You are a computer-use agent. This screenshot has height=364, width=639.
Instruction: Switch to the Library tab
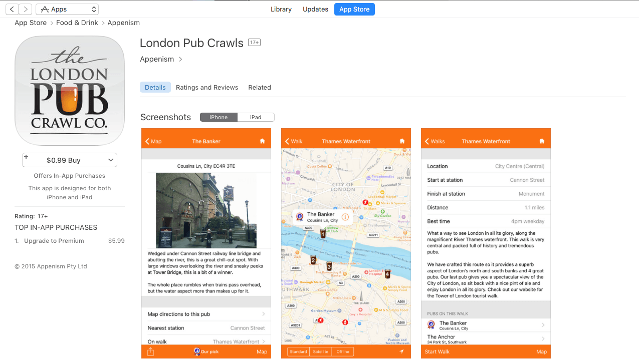pyautogui.click(x=281, y=9)
